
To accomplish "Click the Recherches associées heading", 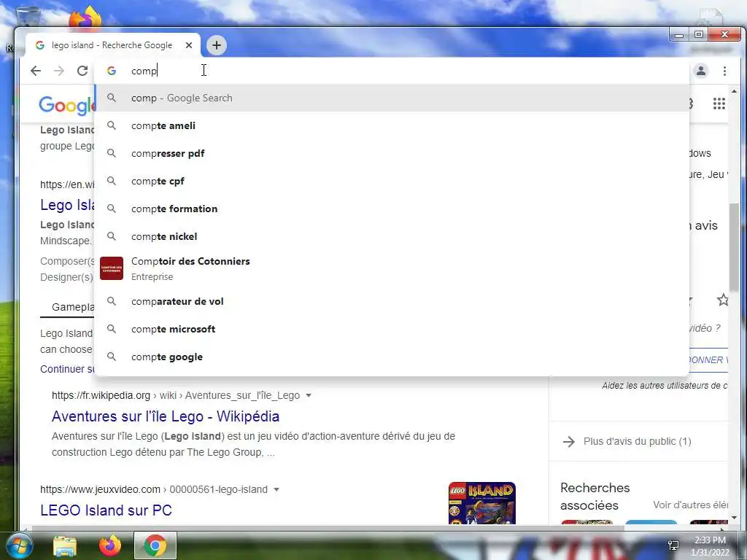I will [595, 496].
